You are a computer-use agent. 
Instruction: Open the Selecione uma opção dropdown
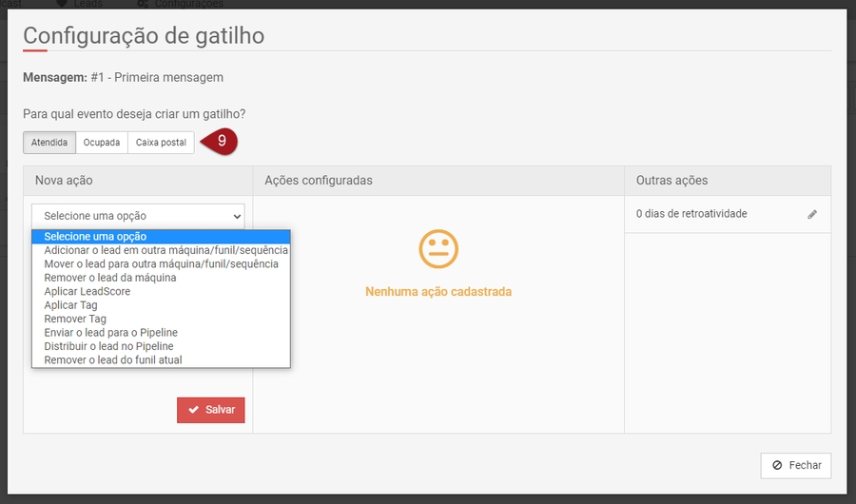[138, 216]
